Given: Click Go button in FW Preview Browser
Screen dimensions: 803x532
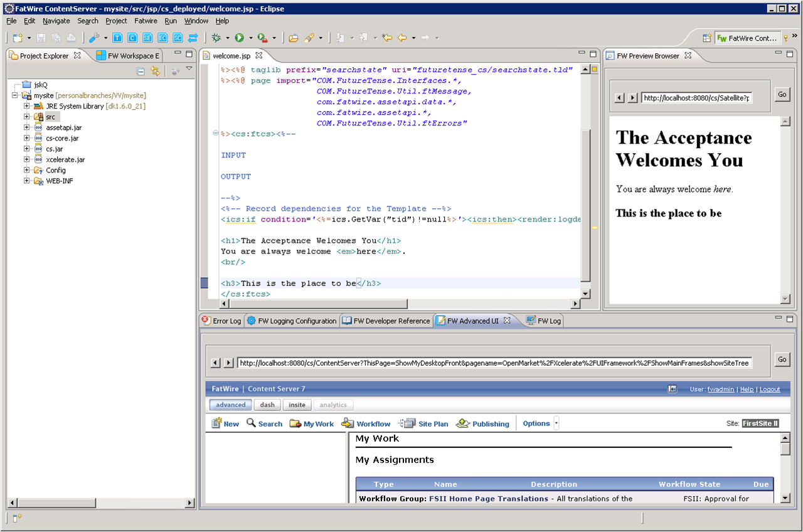Looking at the screenshot, I should 782,95.
